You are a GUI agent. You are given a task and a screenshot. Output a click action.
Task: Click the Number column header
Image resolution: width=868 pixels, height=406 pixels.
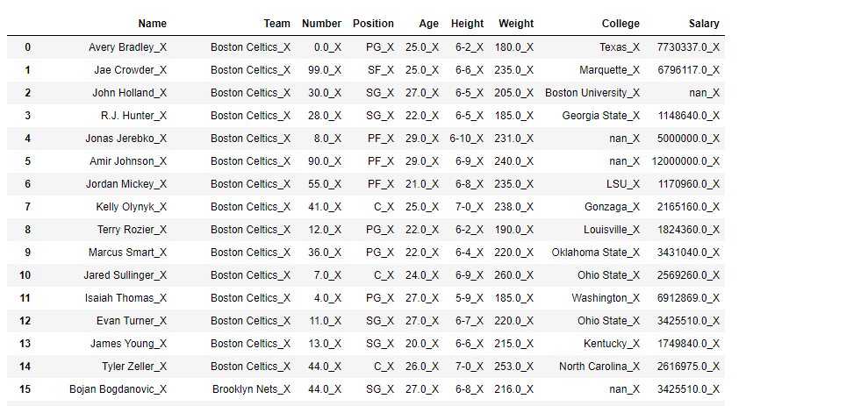[321, 24]
